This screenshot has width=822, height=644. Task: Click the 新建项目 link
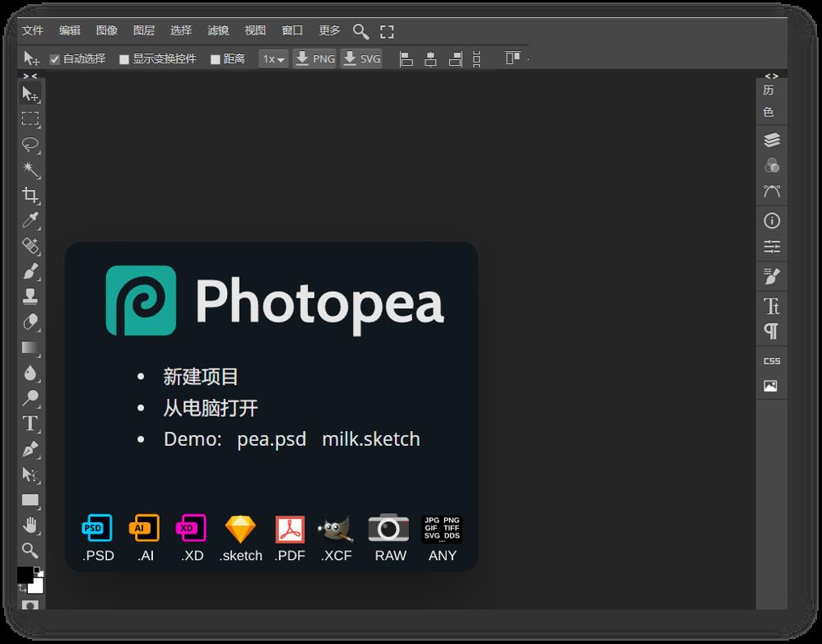[200, 377]
